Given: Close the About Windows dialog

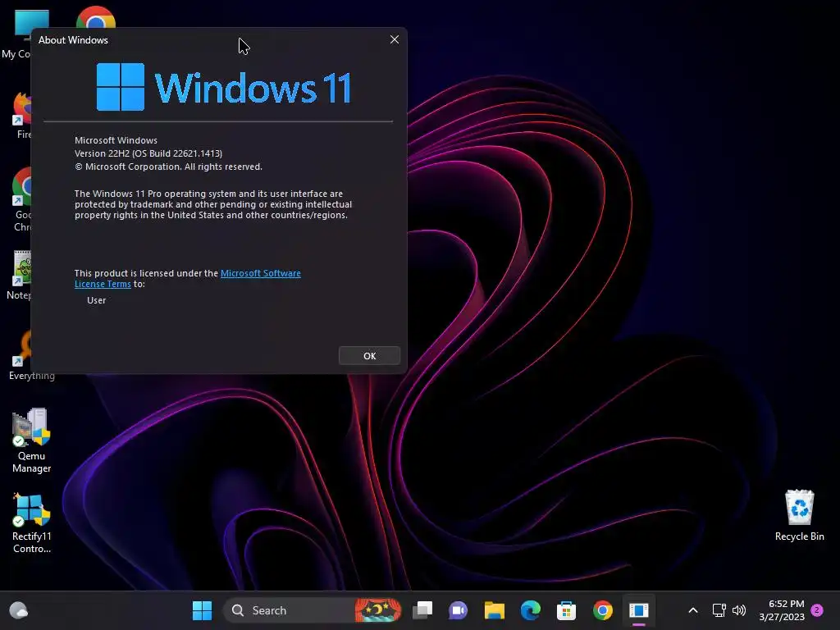Looking at the screenshot, I should tap(395, 39).
